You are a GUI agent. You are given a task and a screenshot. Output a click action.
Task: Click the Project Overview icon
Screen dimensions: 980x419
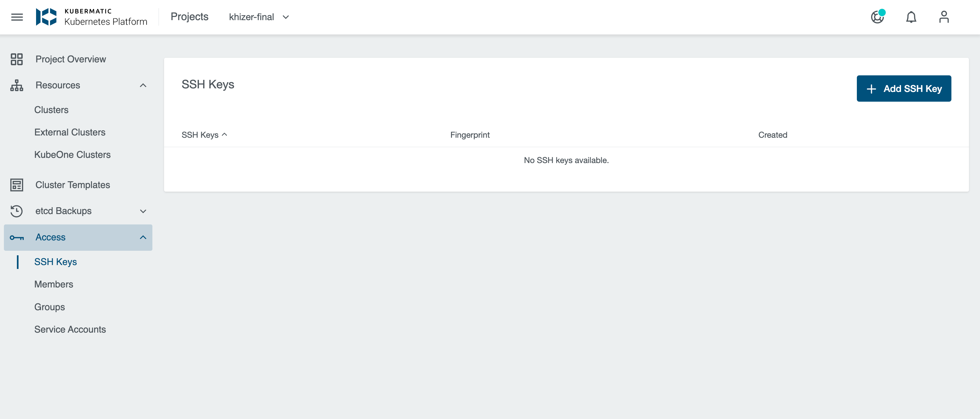(x=17, y=59)
